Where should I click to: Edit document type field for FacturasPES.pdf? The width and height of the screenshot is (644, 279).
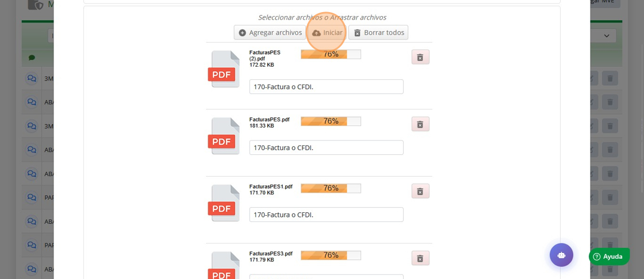[x=326, y=148]
